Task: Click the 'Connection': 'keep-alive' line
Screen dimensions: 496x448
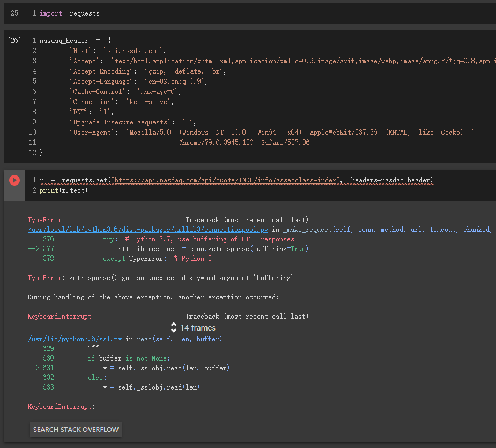Action: [121, 101]
